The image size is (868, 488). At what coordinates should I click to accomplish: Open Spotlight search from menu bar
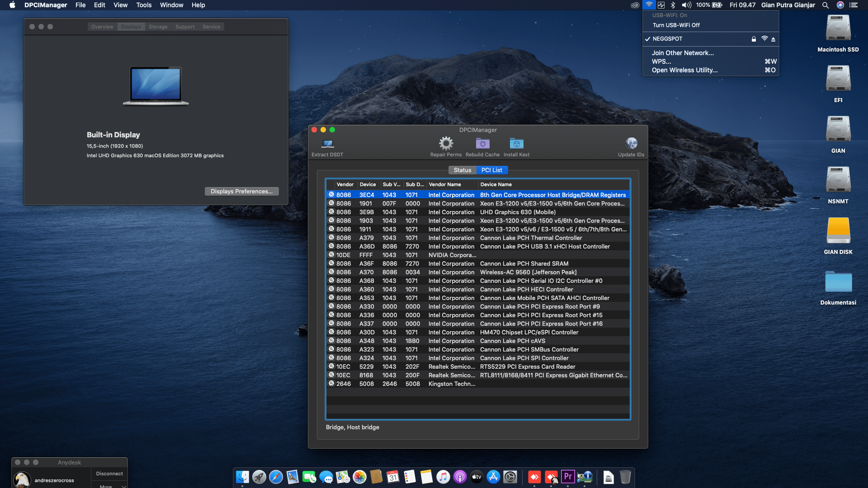tap(825, 5)
